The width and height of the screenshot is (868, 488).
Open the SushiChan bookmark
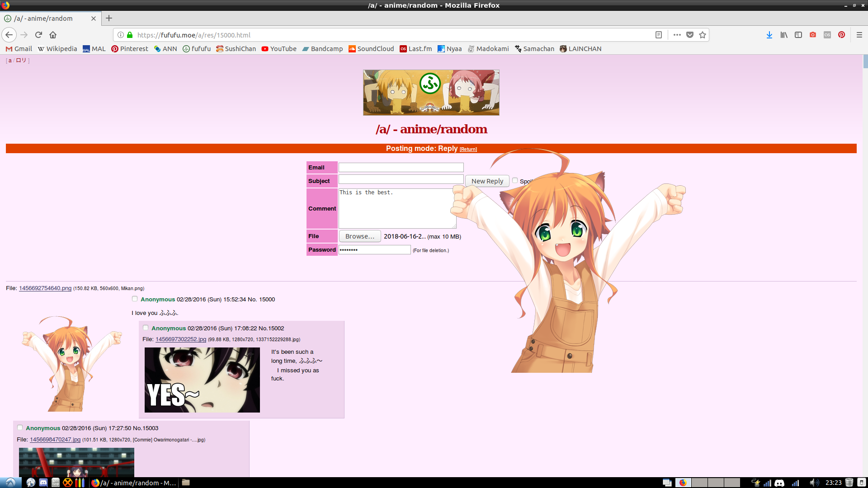[x=236, y=49]
